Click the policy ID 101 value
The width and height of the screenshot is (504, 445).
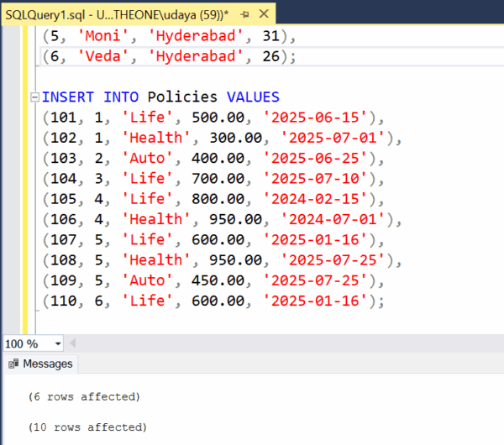64,118
